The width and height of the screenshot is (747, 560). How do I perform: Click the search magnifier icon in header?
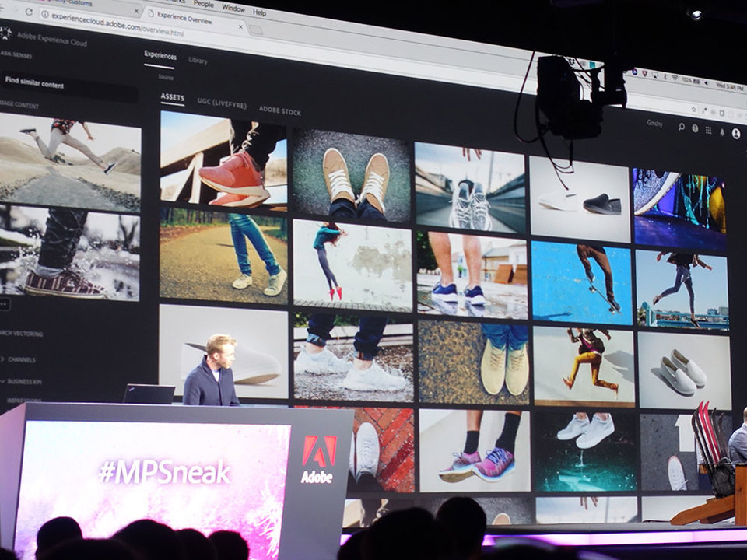[682, 127]
